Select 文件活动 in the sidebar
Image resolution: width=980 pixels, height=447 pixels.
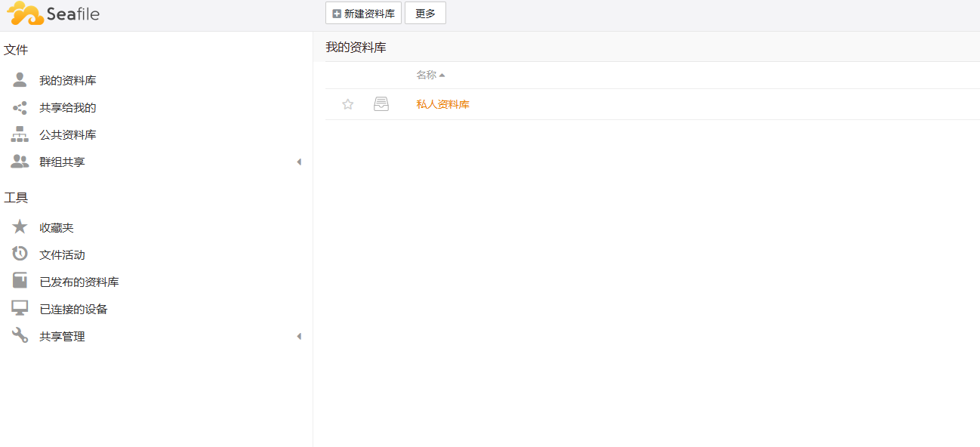pyautogui.click(x=62, y=255)
